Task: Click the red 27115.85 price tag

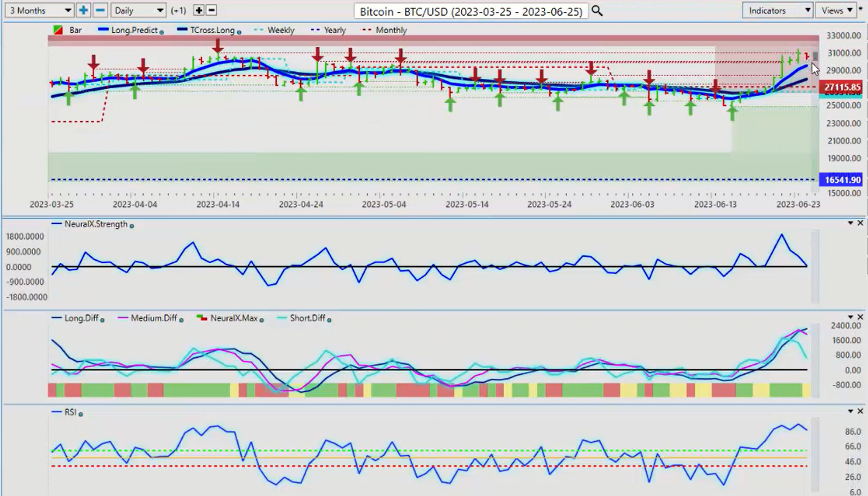Action: 842,87
